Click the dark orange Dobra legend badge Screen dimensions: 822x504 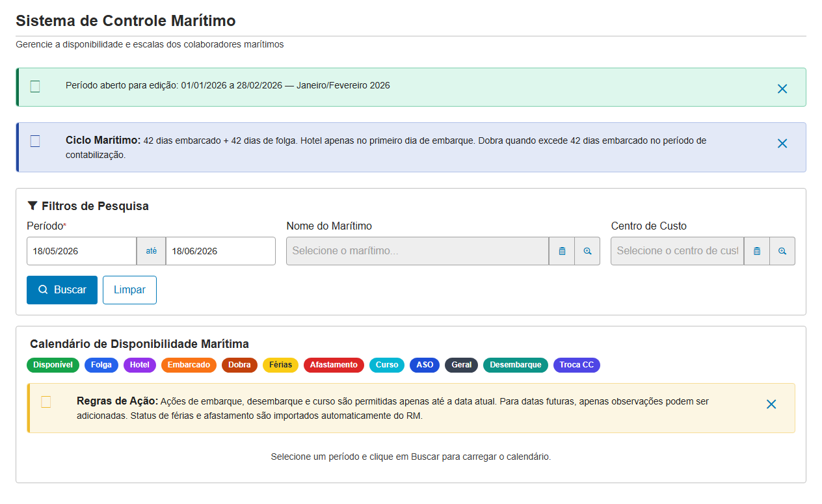tap(239, 365)
